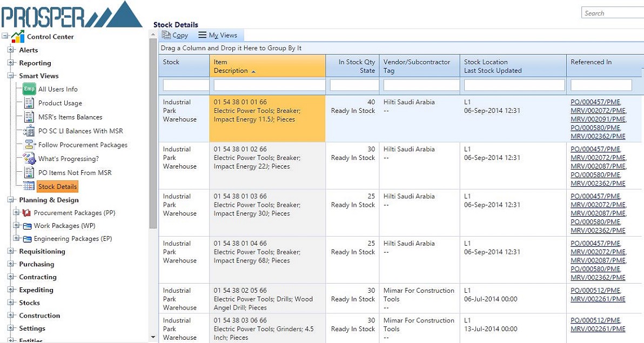Click the What's Progressing gear icon
Screen dimensions: 644x343
(x=29, y=159)
